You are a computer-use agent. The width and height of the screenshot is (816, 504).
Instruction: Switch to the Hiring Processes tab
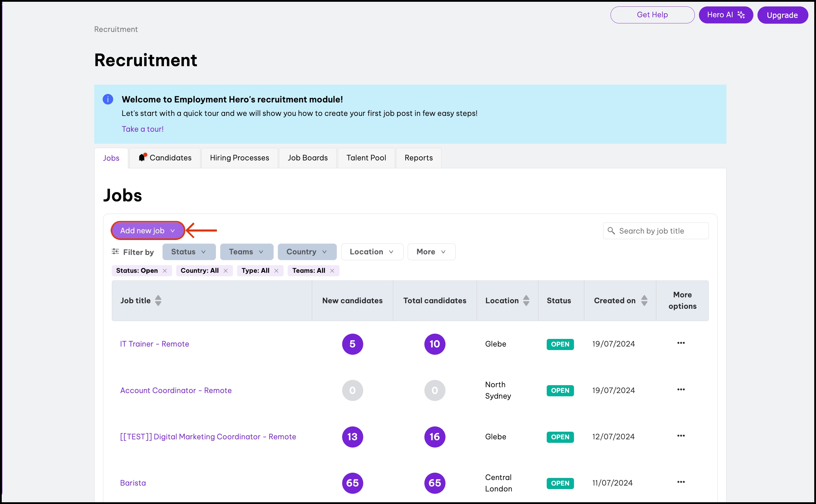pyautogui.click(x=239, y=158)
